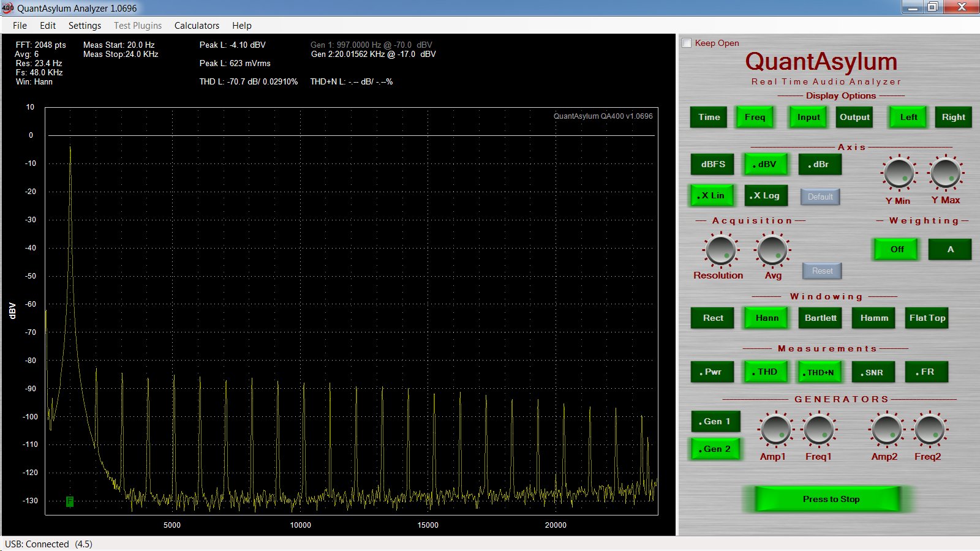Click the Default axis button
The height and width of the screenshot is (551, 980).
point(820,197)
